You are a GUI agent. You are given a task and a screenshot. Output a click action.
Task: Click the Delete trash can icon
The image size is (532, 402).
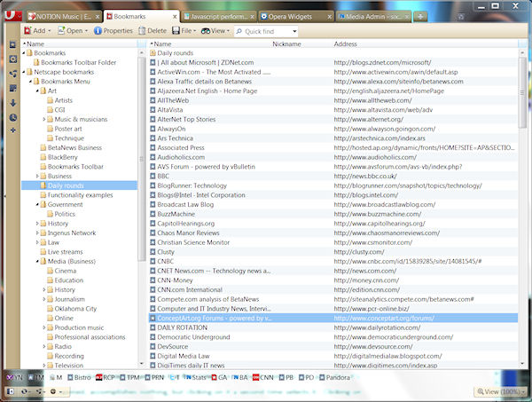[x=142, y=31]
